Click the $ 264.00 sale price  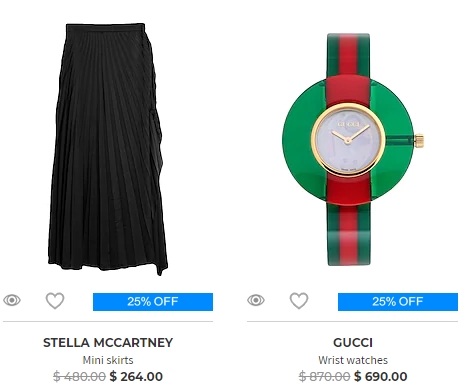click(136, 377)
